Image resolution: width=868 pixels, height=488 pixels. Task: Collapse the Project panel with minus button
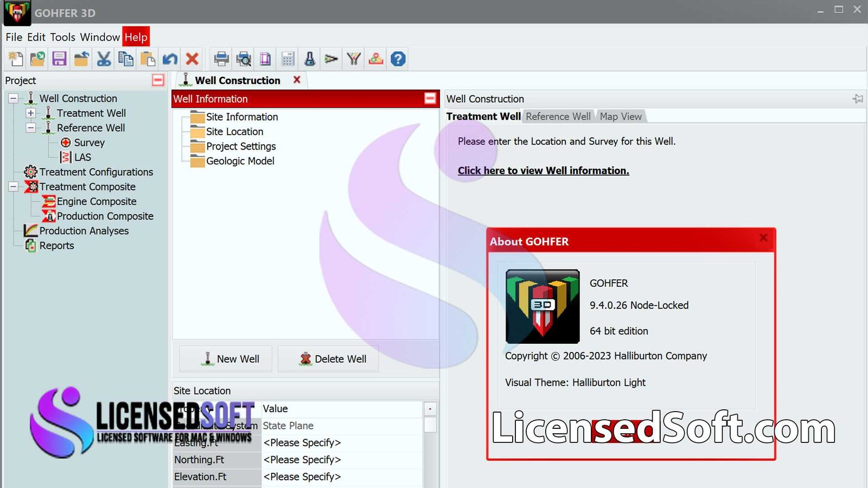click(158, 80)
